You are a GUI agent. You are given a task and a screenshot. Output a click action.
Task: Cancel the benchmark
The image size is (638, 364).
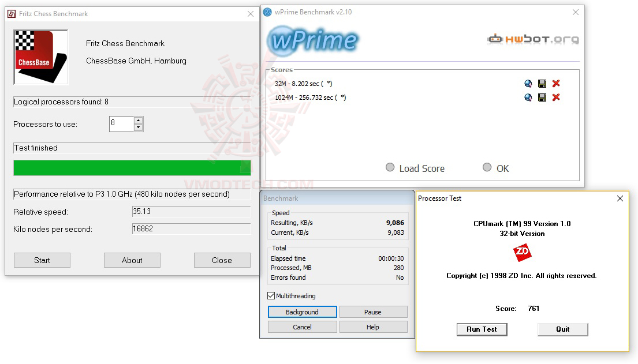[x=303, y=327]
